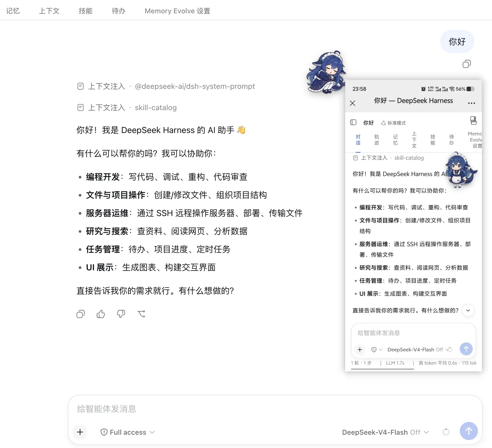Send the message with the main arrow button
Image resolution: width=492 pixels, height=448 pixels.
[x=469, y=431]
